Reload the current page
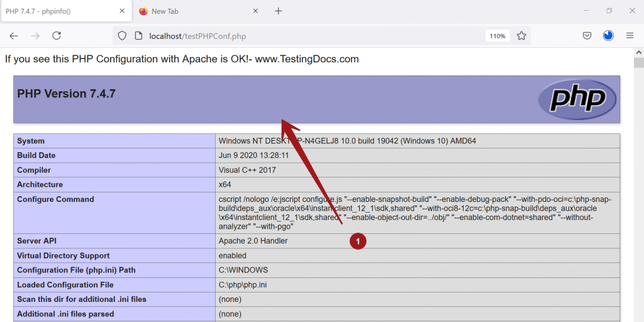 57,36
